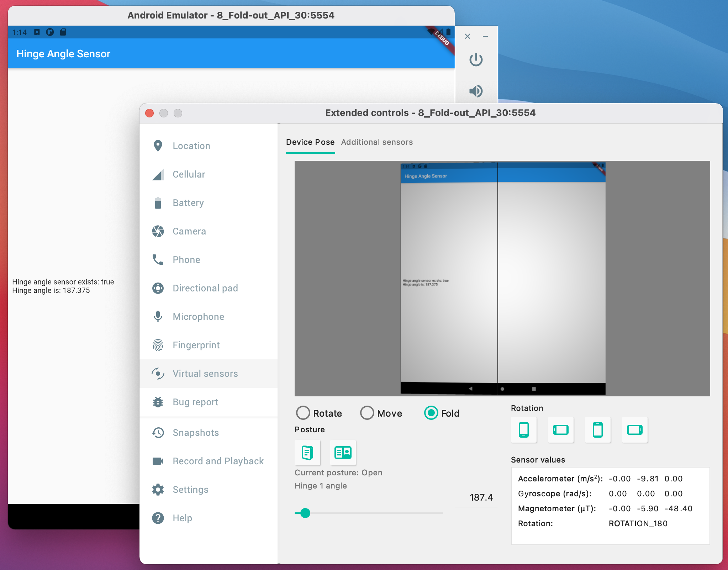Screen dimensions: 728x570
Task: Select the Move radio button
Action: point(366,413)
